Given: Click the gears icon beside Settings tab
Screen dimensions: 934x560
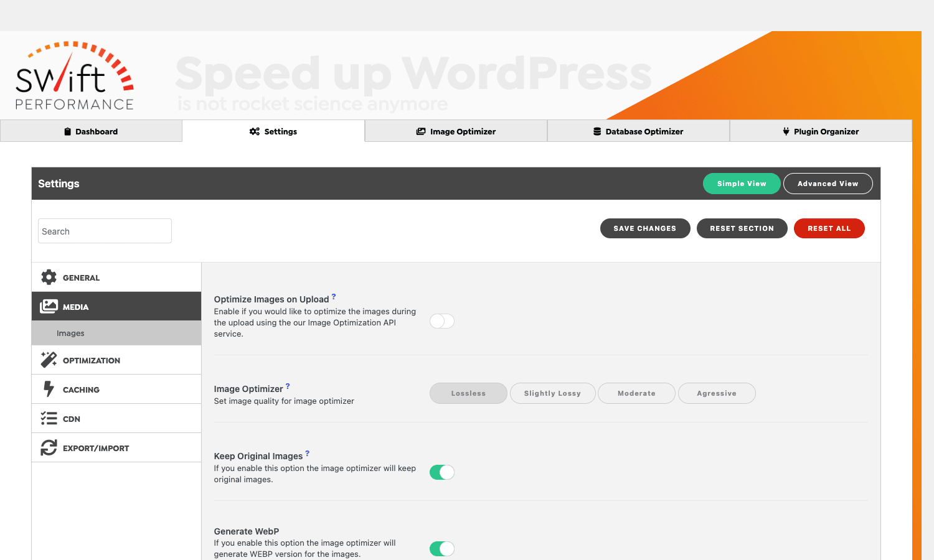Looking at the screenshot, I should [x=255, y=131].
